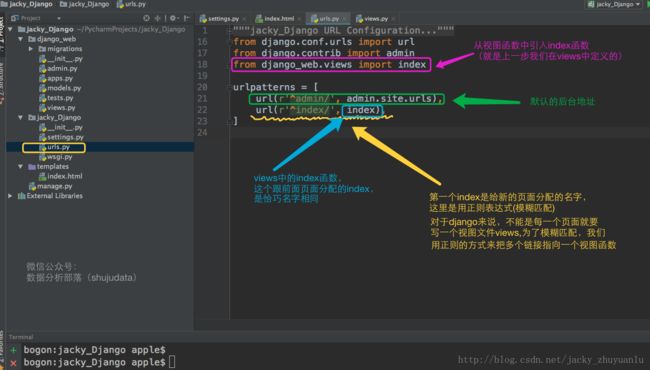Image resolution: width=650 pixels, height=370 pixels.
Task: Close the terminal session with red X
Action: [x=13, y=363]
